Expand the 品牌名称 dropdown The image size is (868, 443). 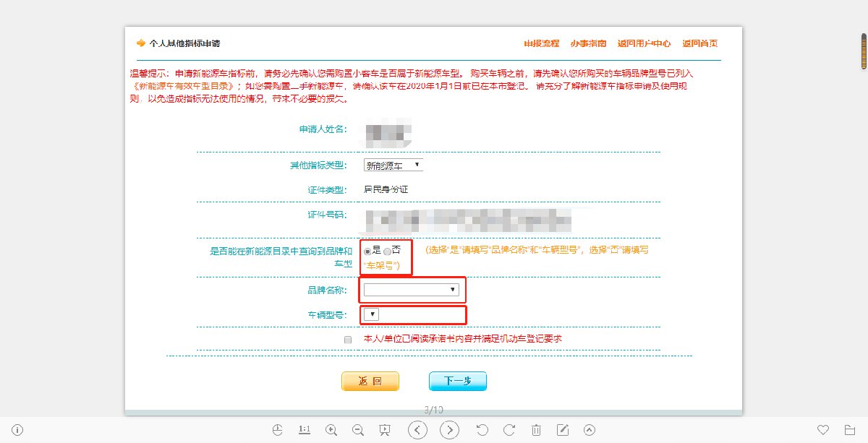pyautogui.click(x=412, y=290)
